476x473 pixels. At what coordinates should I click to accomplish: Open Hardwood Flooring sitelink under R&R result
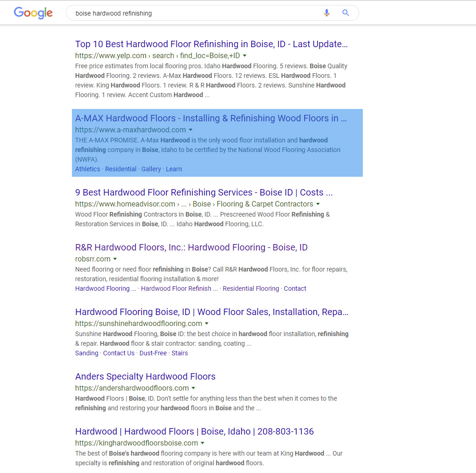(x=105, y=288)
